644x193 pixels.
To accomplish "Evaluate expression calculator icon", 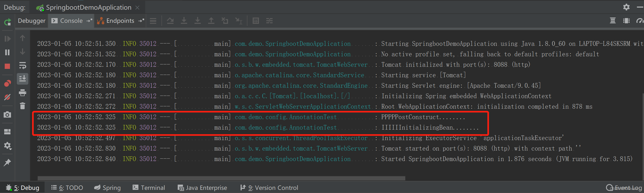I will [256, 21].
